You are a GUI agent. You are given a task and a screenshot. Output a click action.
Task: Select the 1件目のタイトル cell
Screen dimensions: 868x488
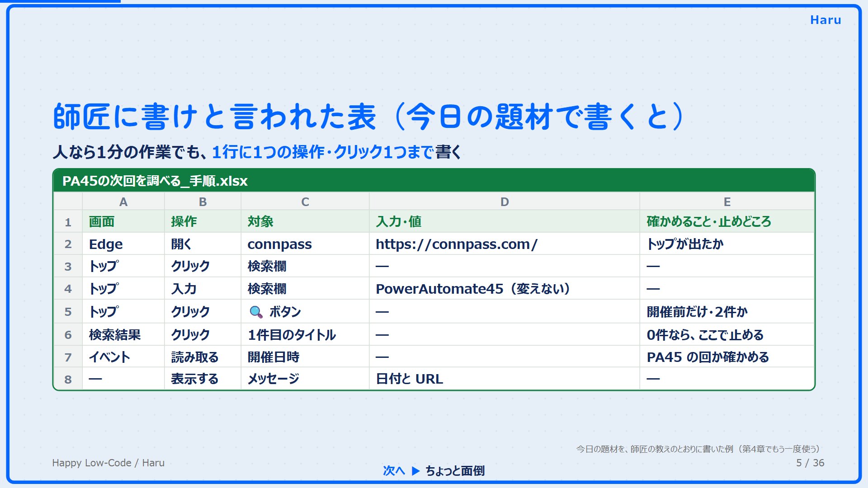pos(305,335)
